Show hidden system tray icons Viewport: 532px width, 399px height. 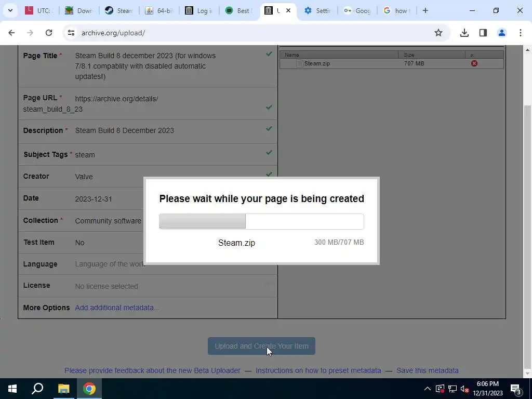point(428,389)
